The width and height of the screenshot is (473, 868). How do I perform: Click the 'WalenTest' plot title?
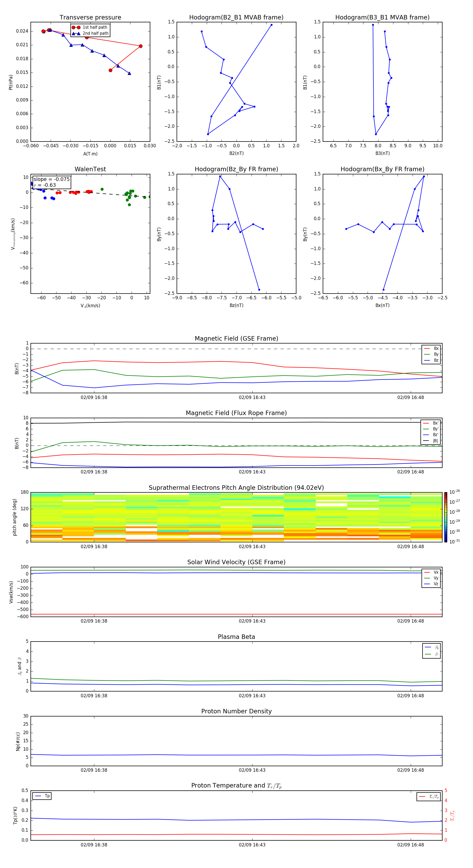point(90,169)
